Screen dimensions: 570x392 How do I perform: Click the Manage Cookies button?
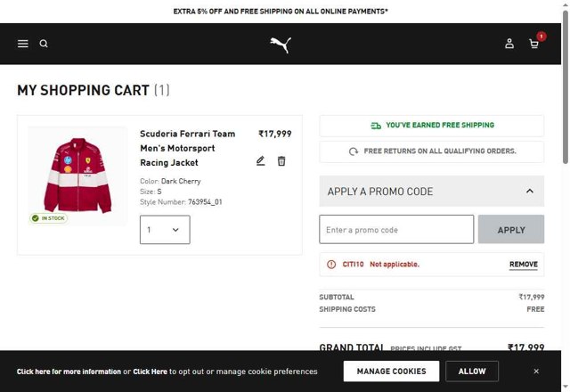click(x=385, y=371)
